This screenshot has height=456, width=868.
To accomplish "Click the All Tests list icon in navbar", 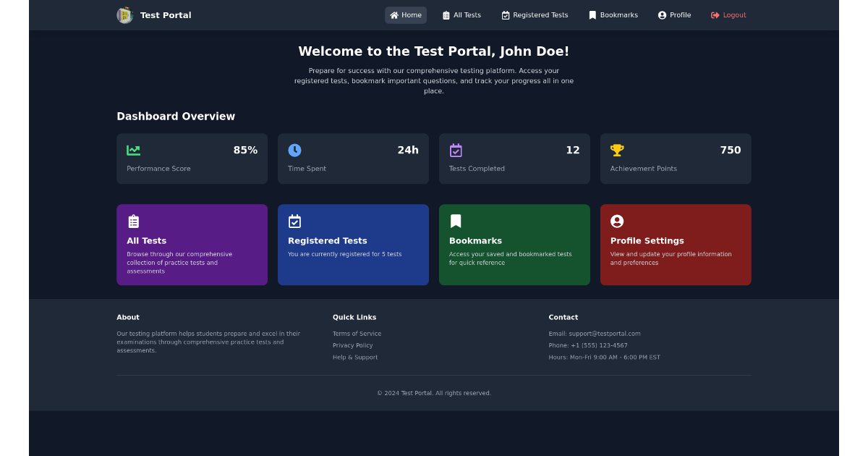I will pyautogui.click(x=445, y=14).
